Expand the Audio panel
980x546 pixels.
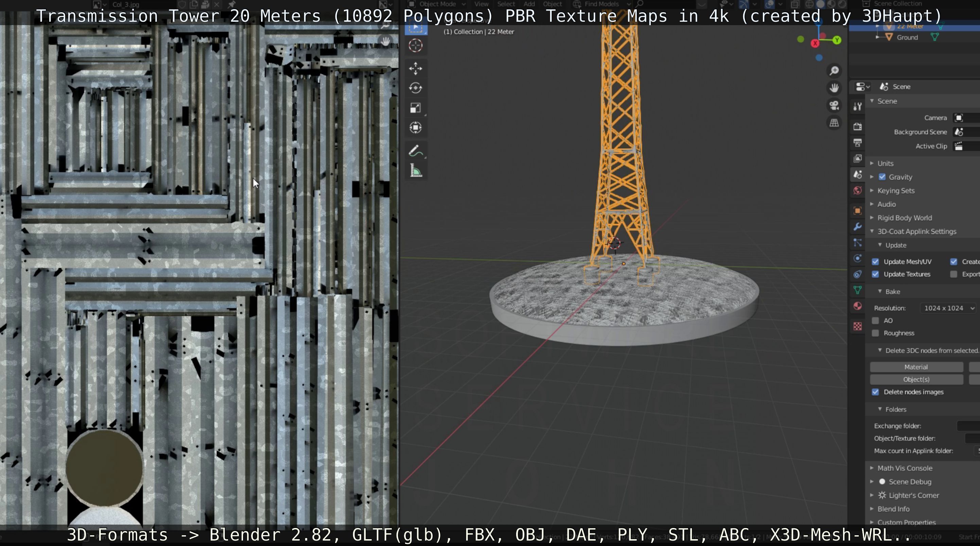coord(887,204)
